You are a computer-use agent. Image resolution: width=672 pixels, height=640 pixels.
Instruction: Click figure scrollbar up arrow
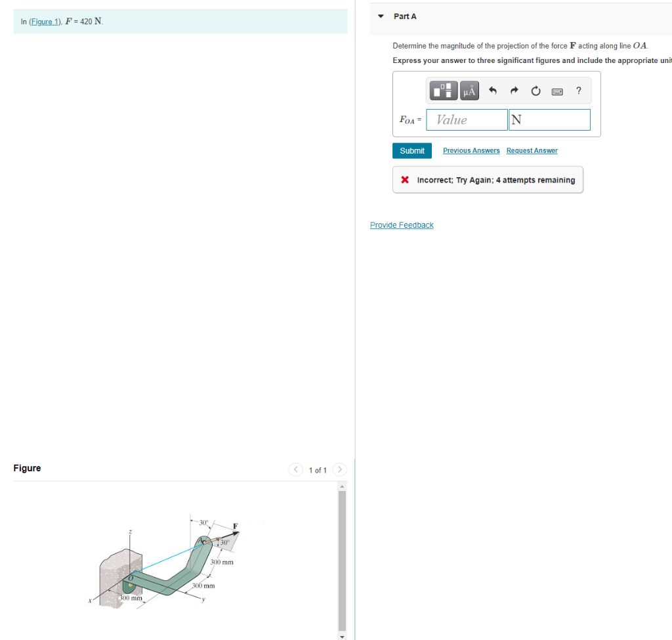pos(342,486)
